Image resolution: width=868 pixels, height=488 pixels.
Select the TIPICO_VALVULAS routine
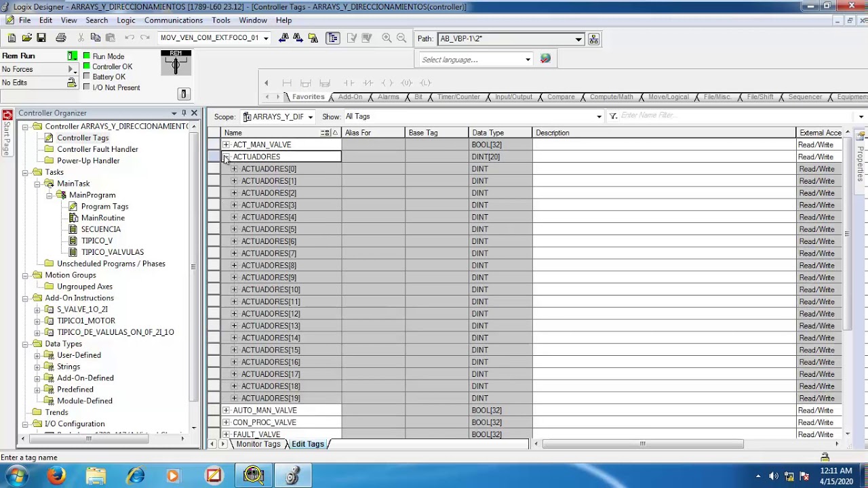click(113, 252)
